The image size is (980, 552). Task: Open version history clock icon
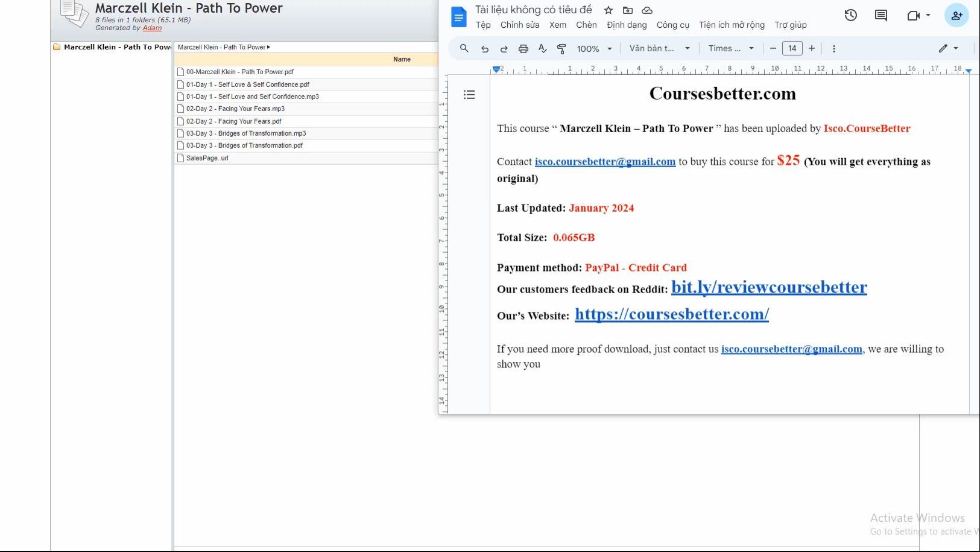850,16
